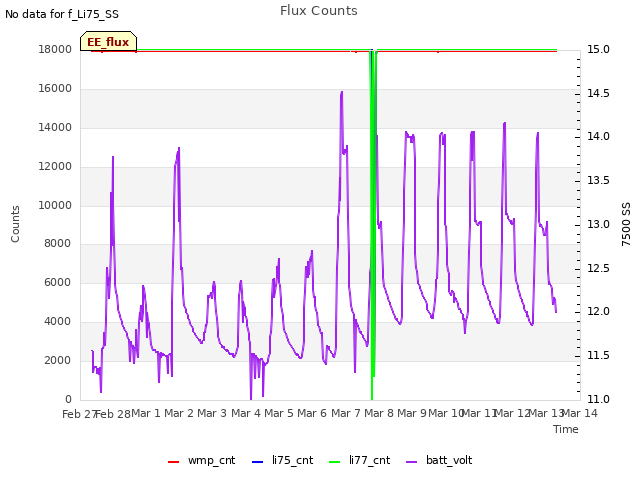Click the red wmp_cnt legend color line
The width and height of the screenshot is (640, 480).
click(x=173, y=462)
